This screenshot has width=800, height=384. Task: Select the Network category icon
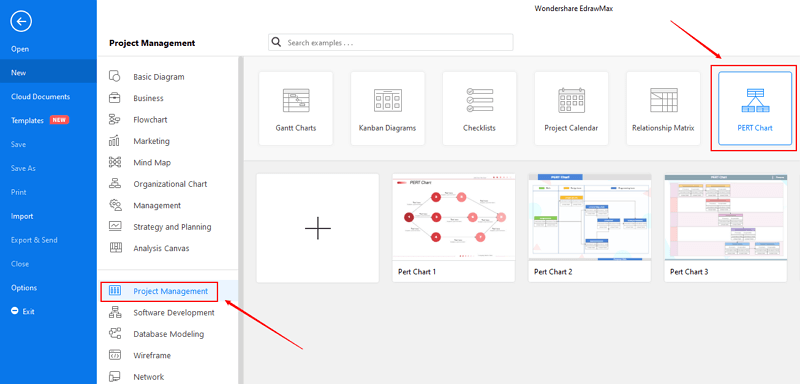point(115,376)
